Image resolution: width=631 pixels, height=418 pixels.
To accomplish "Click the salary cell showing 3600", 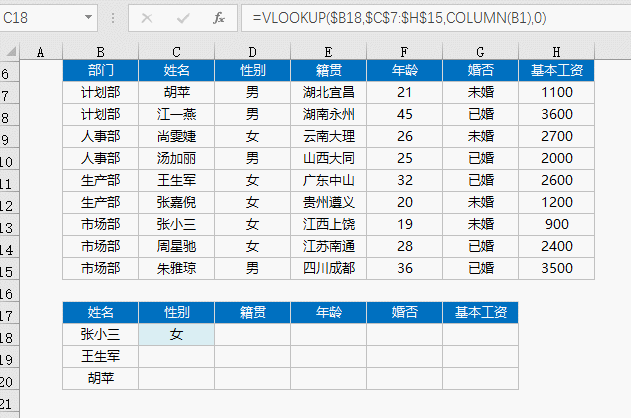I will (556, 114).
